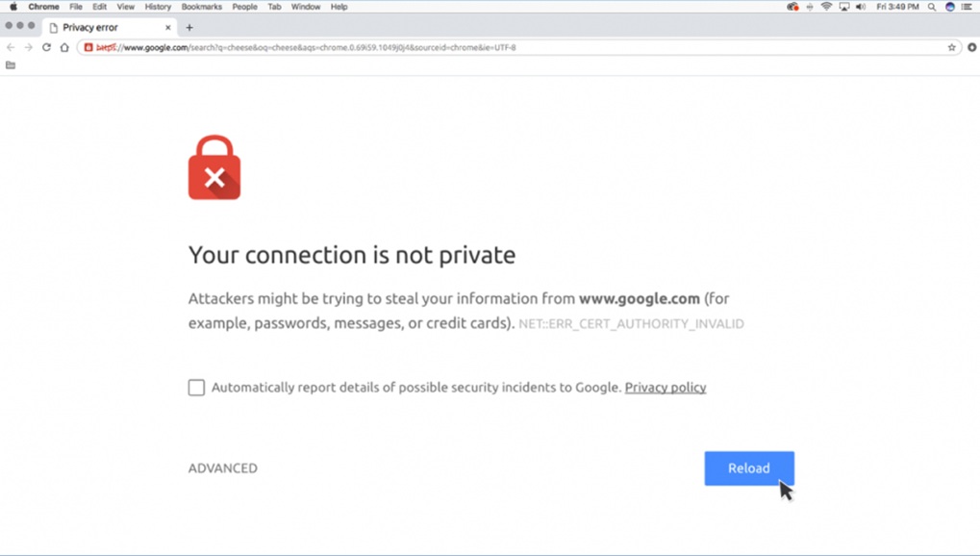The height and width of the screenshot is (556, 980).
Task: Open the Siri icon in menu bar
Action: 949,7
